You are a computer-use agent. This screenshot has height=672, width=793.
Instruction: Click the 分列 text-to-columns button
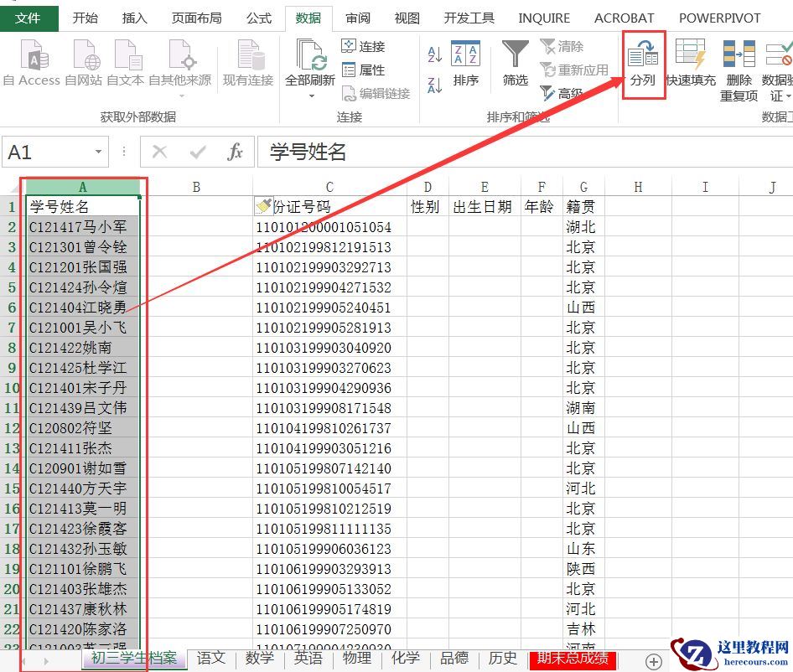tap(643, 64)
